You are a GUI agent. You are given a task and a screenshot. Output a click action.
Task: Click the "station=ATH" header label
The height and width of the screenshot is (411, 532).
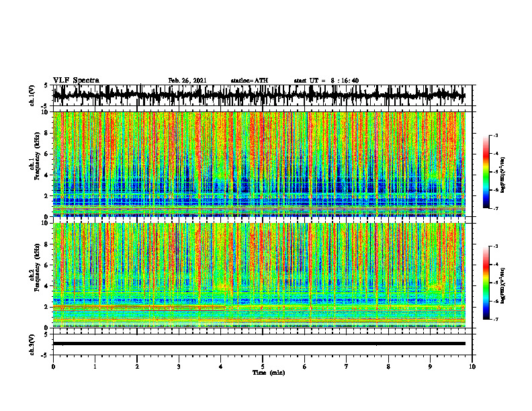point(249,81)
